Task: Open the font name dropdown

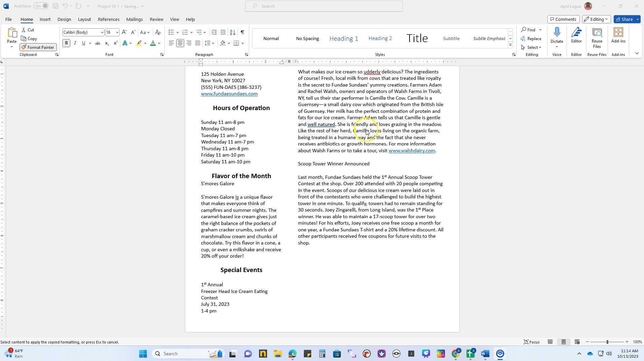Action: tap(102, 32)
